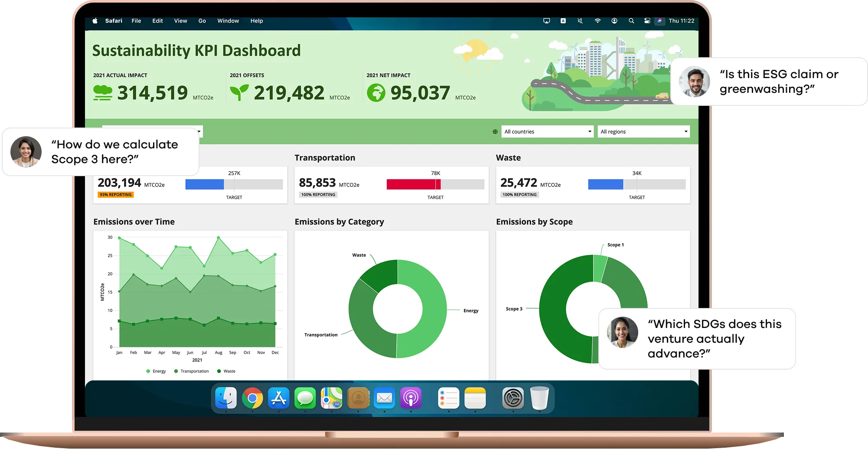Open the App Store dock icon

point(278,398)
